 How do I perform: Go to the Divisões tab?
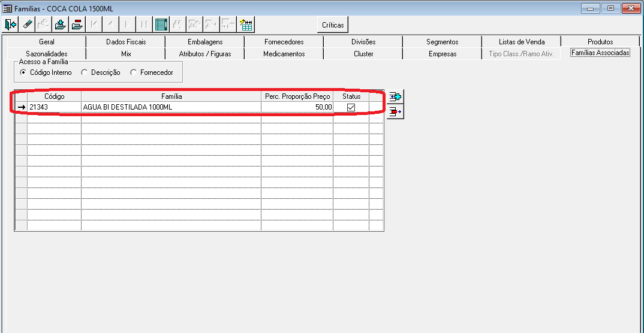(x=363, y=42)
